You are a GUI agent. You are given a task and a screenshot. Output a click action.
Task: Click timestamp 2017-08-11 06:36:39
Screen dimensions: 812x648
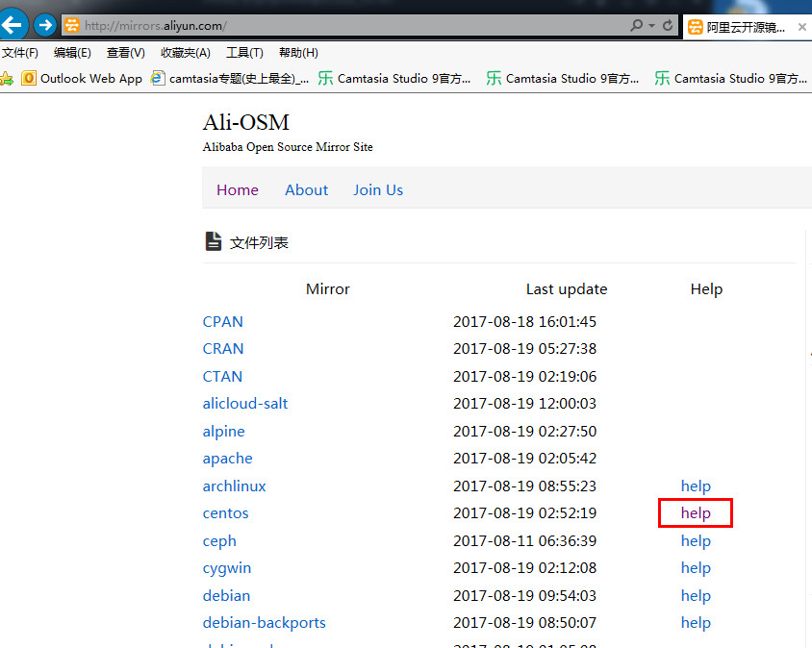coord(524,541)
